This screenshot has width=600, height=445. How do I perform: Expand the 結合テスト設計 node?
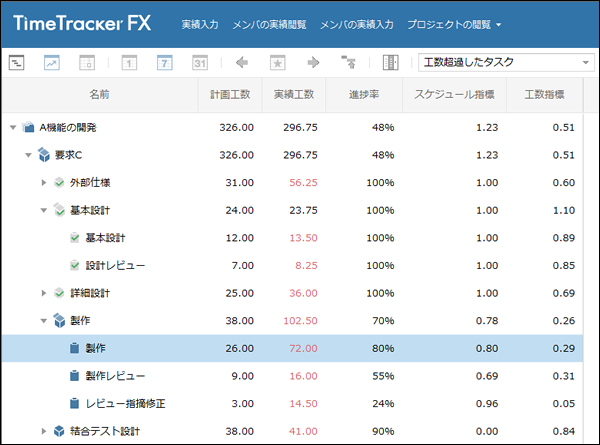(x=44, y=431)
